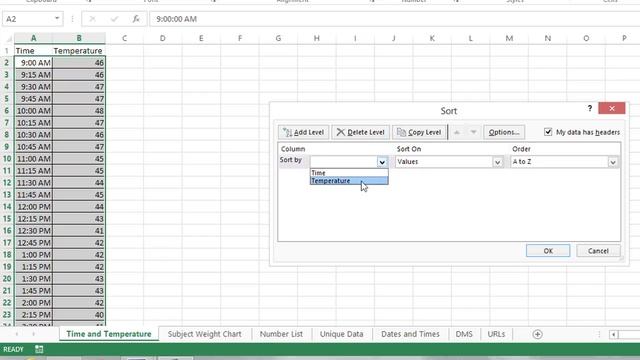Viewport: 640px width, 360px height.
Task: Choose Time in the dropdown list
Action: coord(349,173)
